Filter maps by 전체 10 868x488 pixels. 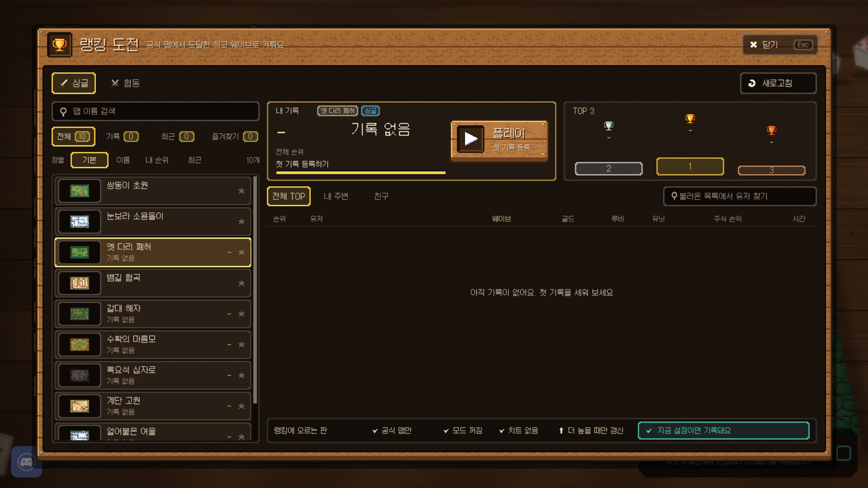pos(73,136)
